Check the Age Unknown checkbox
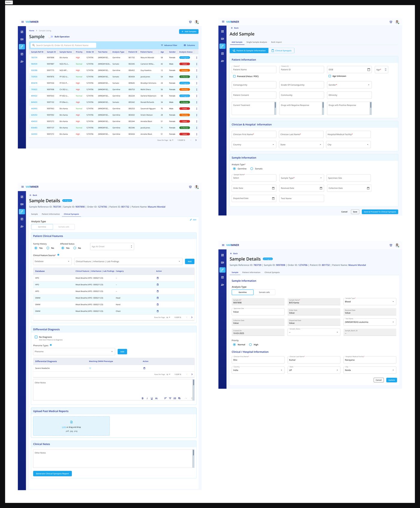This screenshot has width=420, height=508. (x=330, y=76)
